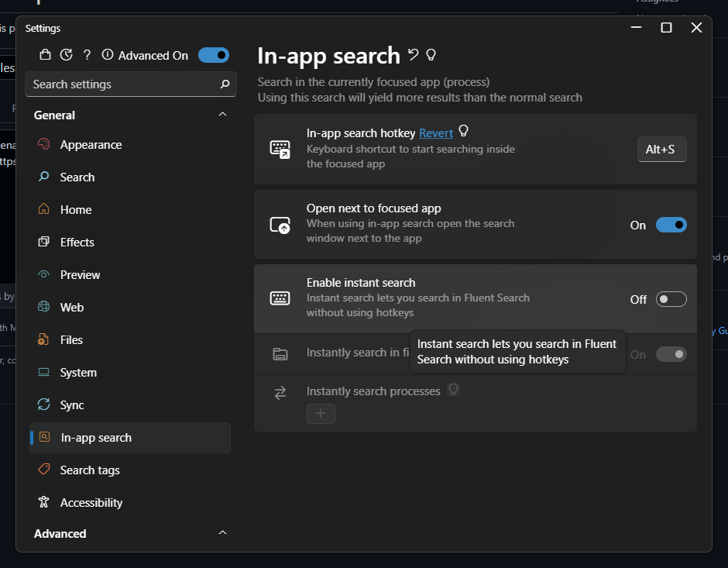Click the lightbulb beside Instantly search processes

click(454, 390)
